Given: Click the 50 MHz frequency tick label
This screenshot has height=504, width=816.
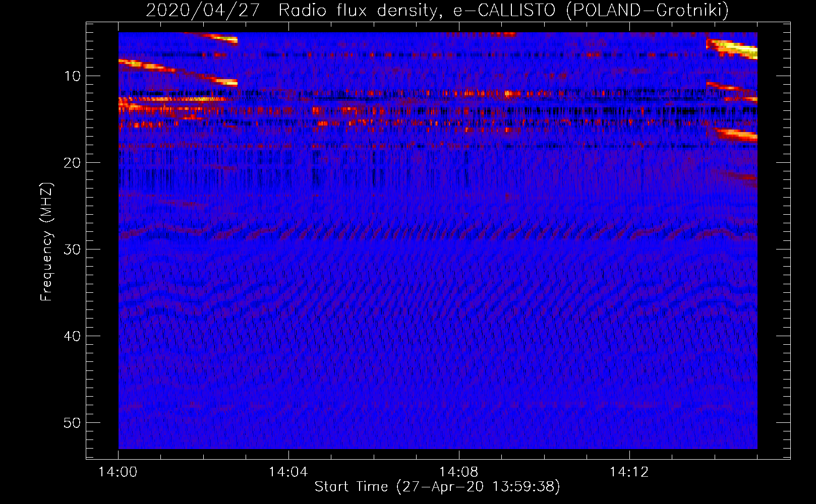Looking at the screenshot, I should [72, 423].
